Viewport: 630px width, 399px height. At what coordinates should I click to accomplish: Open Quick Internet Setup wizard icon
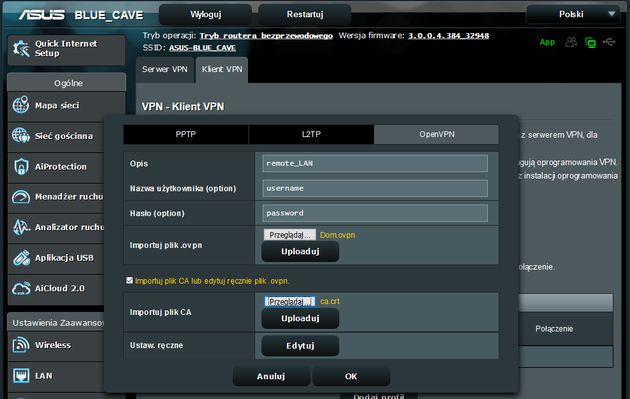(21, 49)
